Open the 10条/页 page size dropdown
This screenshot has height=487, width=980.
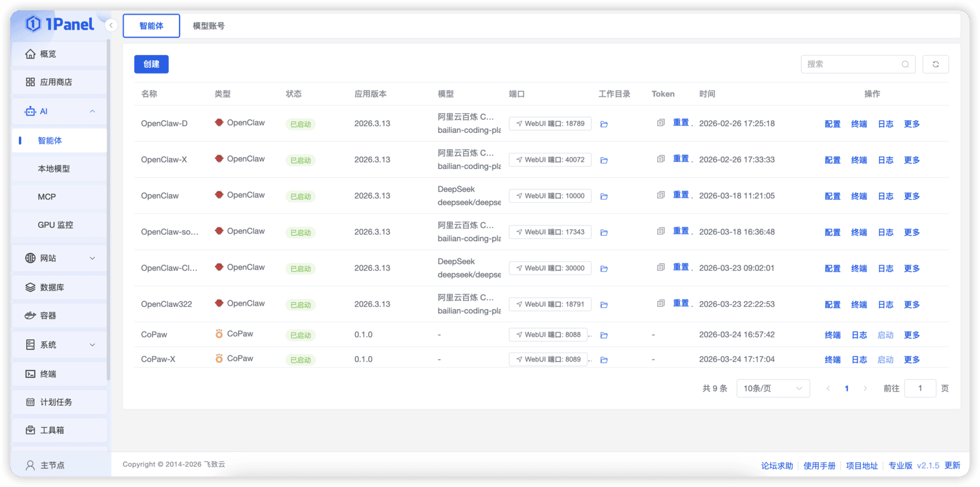pyautogui.click(x=773, y=388)
